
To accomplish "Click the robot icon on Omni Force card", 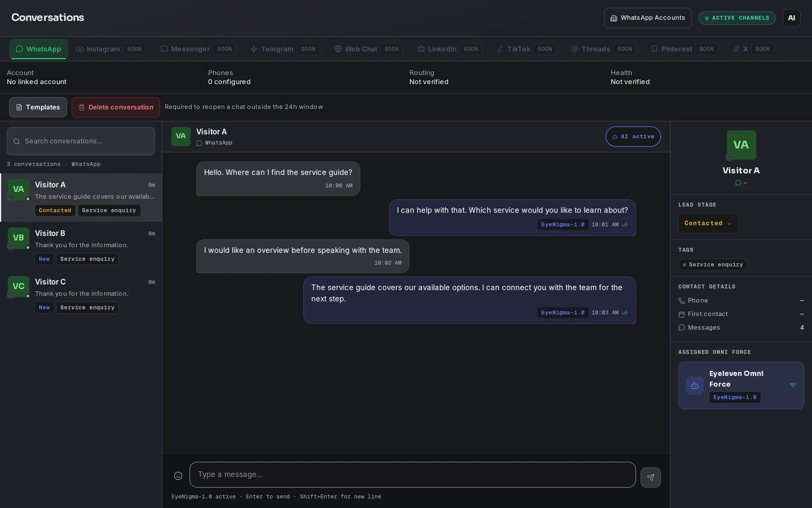I will [694, 386].
